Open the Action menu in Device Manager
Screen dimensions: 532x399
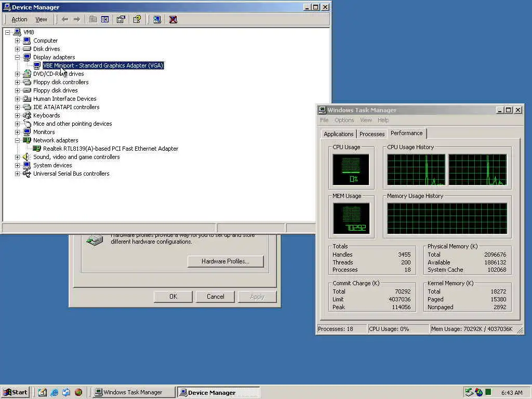click(x=19, y=19)
